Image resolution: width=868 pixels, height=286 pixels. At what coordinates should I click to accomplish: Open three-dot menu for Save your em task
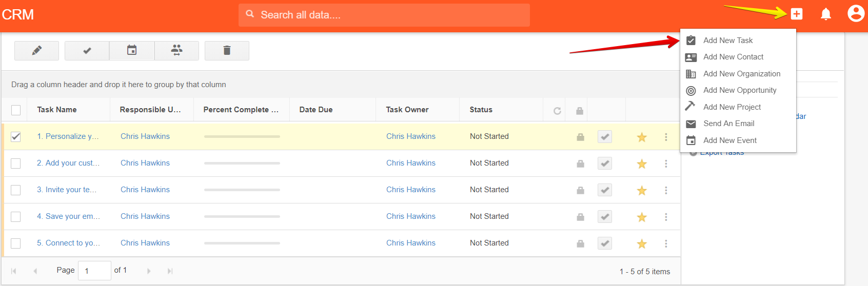(666, 217)
